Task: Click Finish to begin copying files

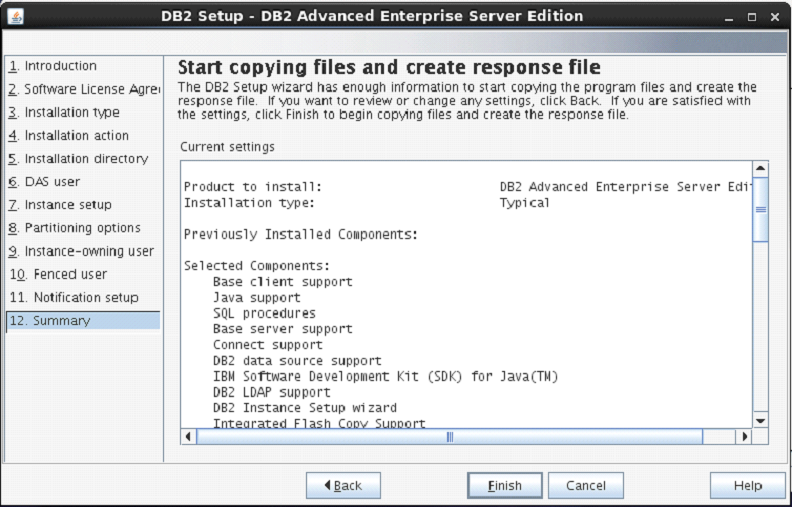Action: (x=505, y=486)
